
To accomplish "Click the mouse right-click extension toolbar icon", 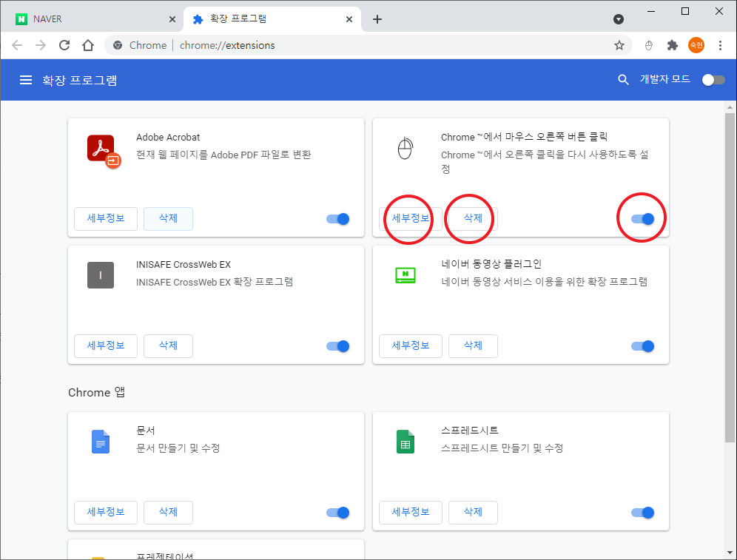I will [649, 45].
